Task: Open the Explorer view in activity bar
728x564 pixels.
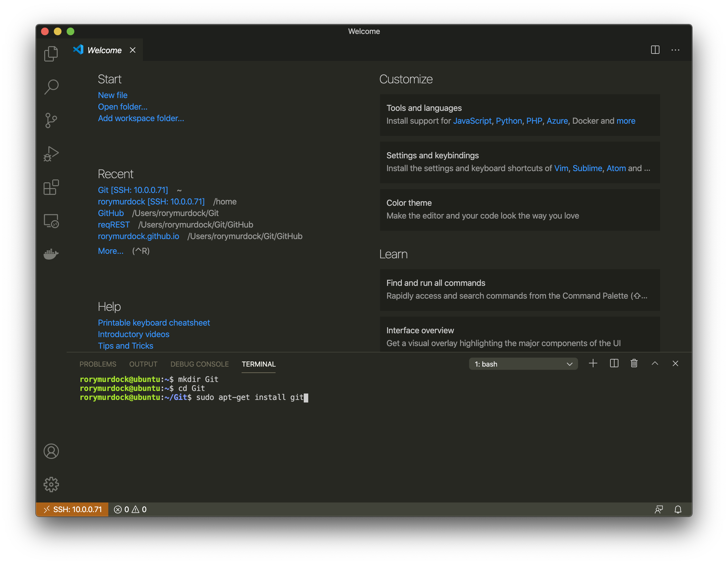Action: [51, 53]
